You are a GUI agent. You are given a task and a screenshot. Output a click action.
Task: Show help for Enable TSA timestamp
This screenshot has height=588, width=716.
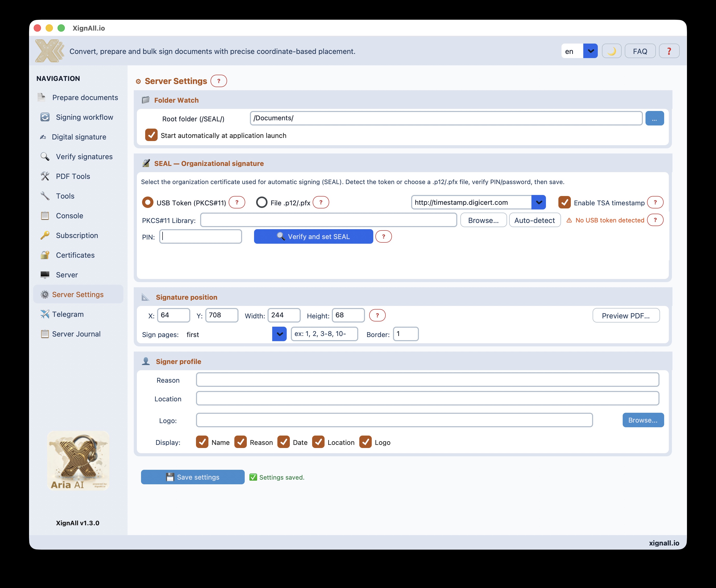(x=655, y=202)
